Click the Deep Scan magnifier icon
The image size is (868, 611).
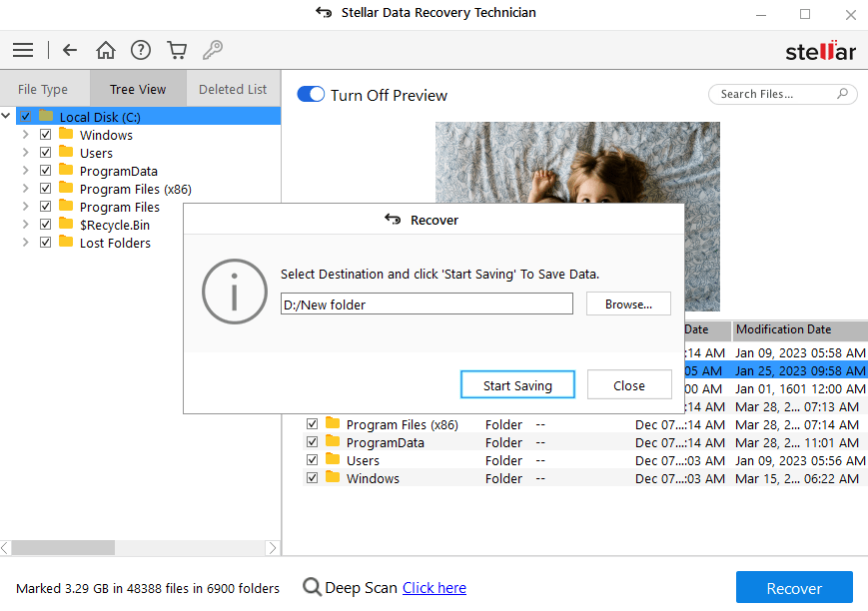click(x=312, y=587)
